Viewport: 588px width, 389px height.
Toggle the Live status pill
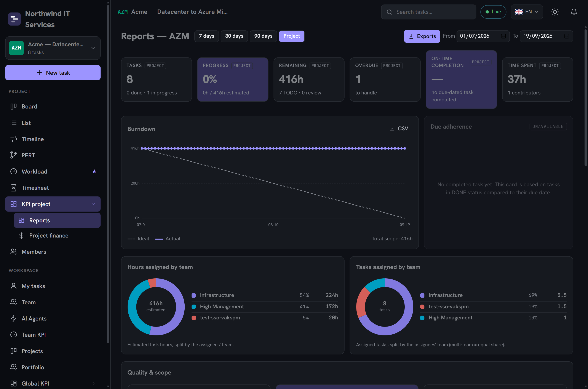pyautogui.click(x=493, y=12)
